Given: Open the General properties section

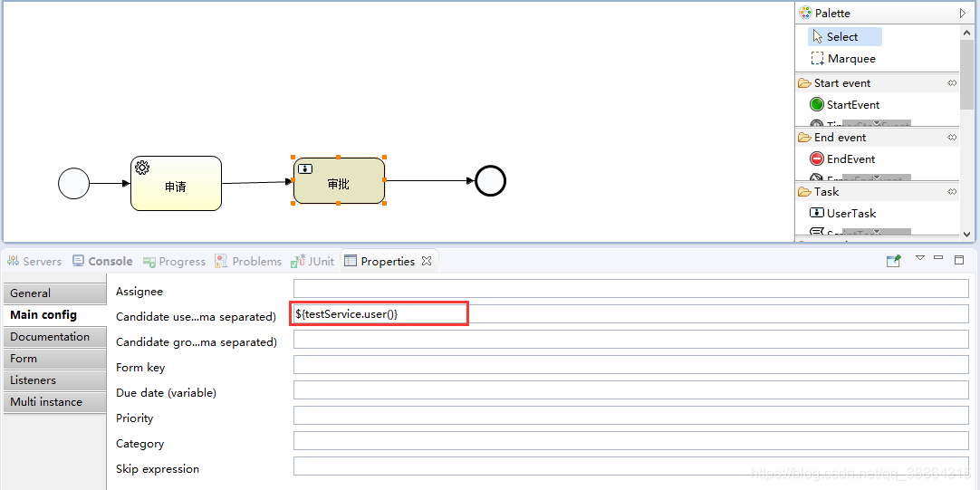Looking at the screenshot, I should [55, 293].
